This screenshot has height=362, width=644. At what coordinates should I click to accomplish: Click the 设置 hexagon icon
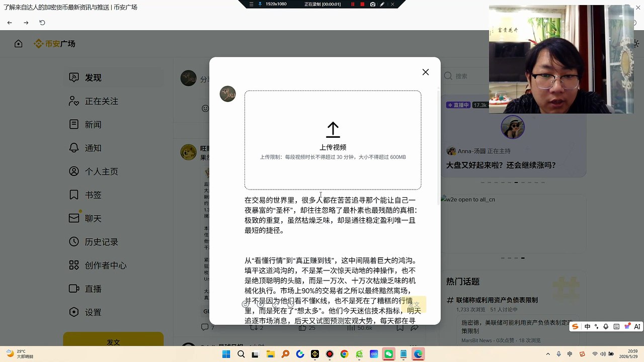74,312
